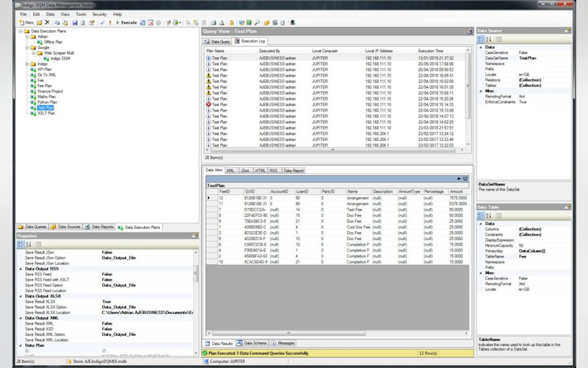
Task: Open the Tools menu
Action: (x=81, y=14)
